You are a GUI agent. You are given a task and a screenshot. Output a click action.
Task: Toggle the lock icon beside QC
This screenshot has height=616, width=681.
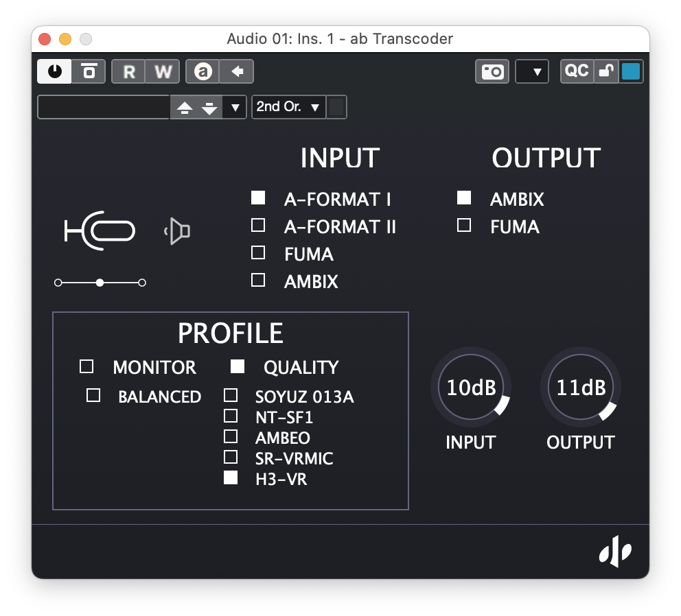point(606,71)
